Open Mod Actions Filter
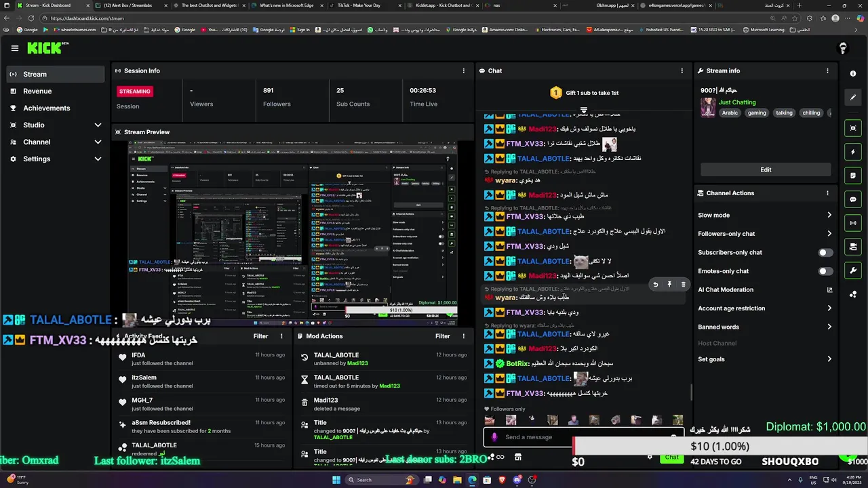Image resolution: width=868 pixels, height=488 pixels. tap(443, 336)
